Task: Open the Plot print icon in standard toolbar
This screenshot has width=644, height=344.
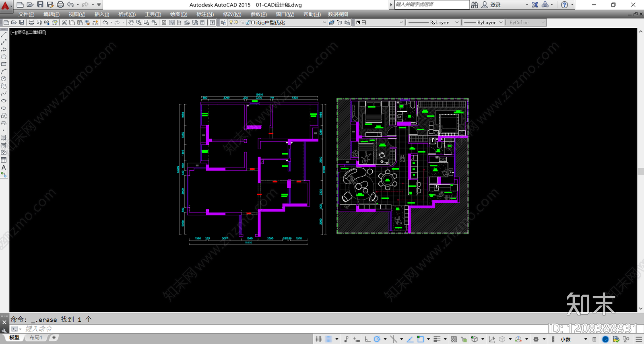Action: click(31, 23)
